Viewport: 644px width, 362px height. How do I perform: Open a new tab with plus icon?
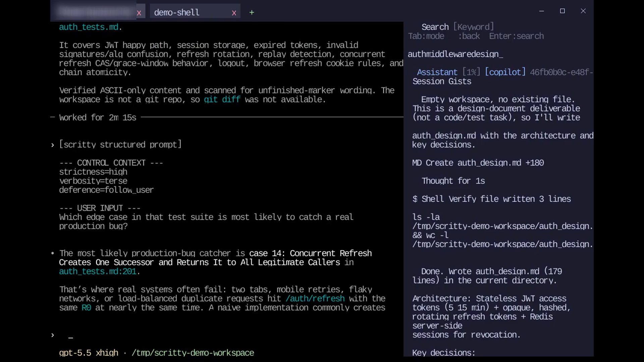(x=252, y=12)
